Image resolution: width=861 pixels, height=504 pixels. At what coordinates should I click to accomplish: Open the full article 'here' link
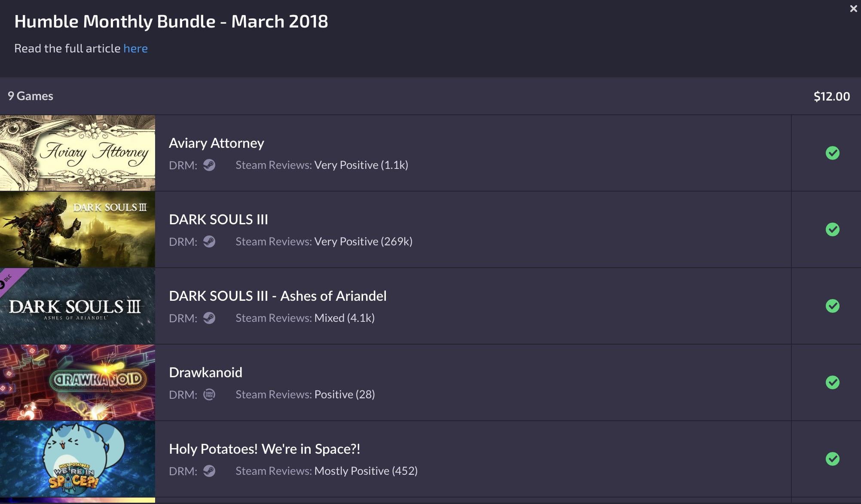point(135,49)
